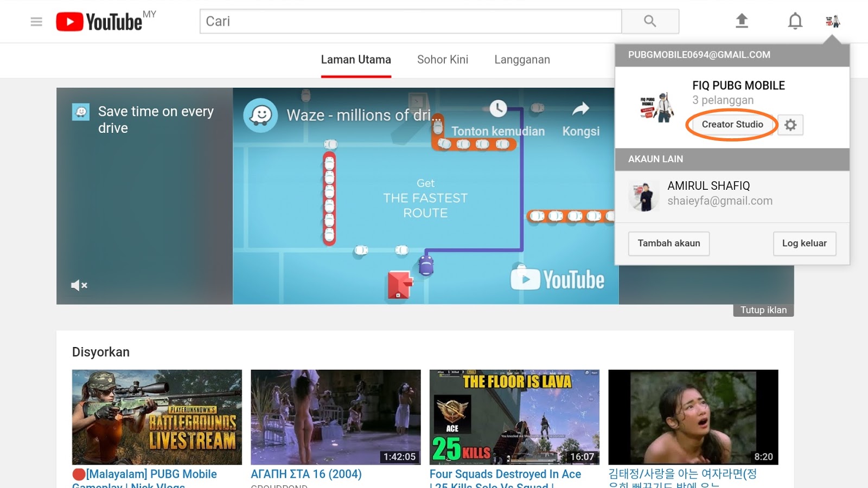
Task: Open the Langganan tab
Action: tap(522, 60)
